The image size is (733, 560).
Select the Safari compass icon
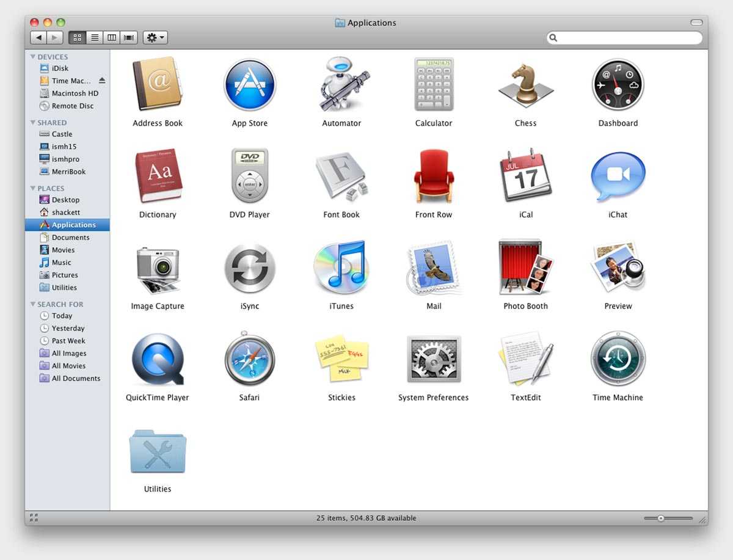point(249,360)
